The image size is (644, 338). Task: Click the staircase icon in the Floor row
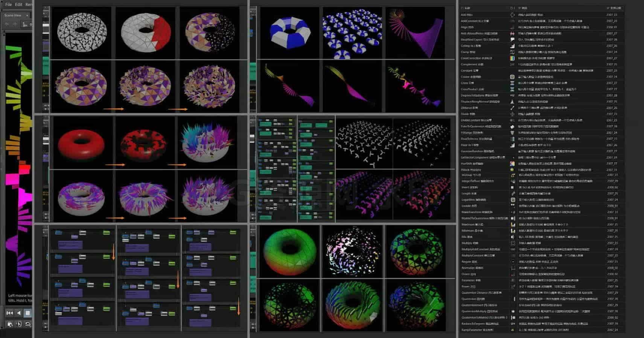tap(512, 145)
